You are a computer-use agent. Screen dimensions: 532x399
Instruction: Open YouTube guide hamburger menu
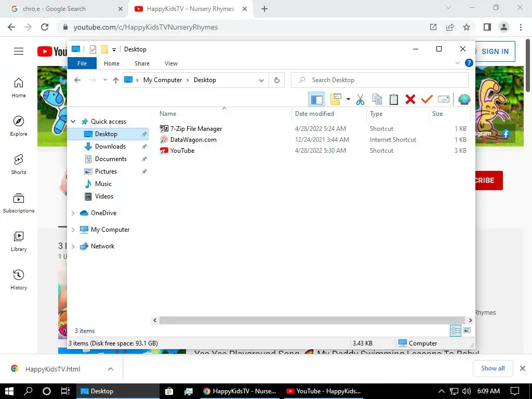coord(19,51)
